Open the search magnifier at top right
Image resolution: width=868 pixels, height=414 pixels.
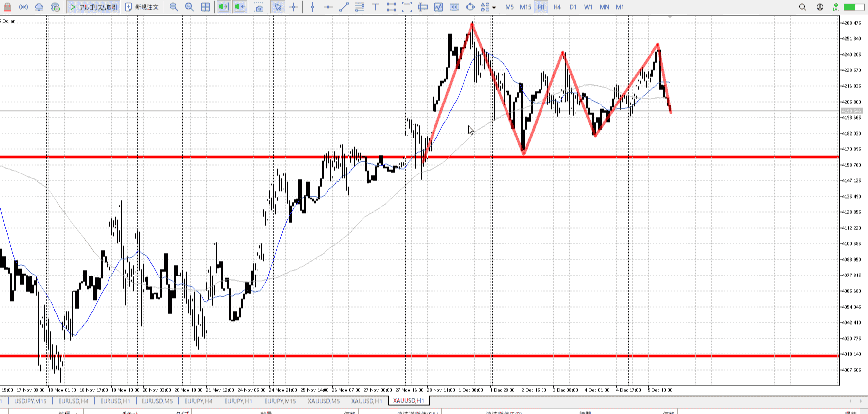click(x=802, y=7)
